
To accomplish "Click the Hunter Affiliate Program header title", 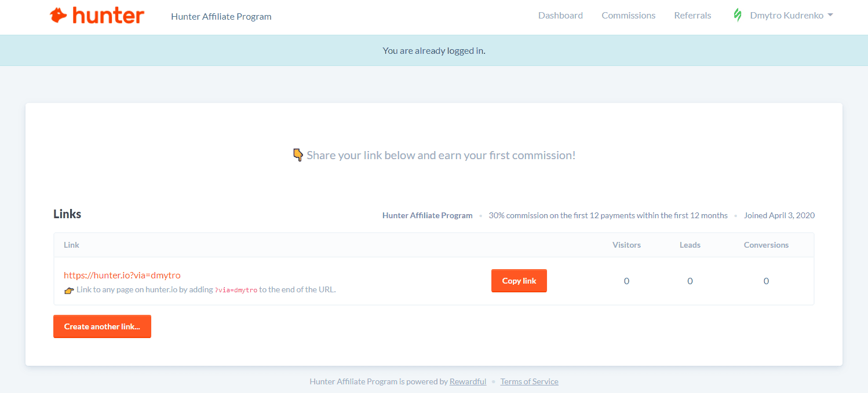I will pos(221,16).
